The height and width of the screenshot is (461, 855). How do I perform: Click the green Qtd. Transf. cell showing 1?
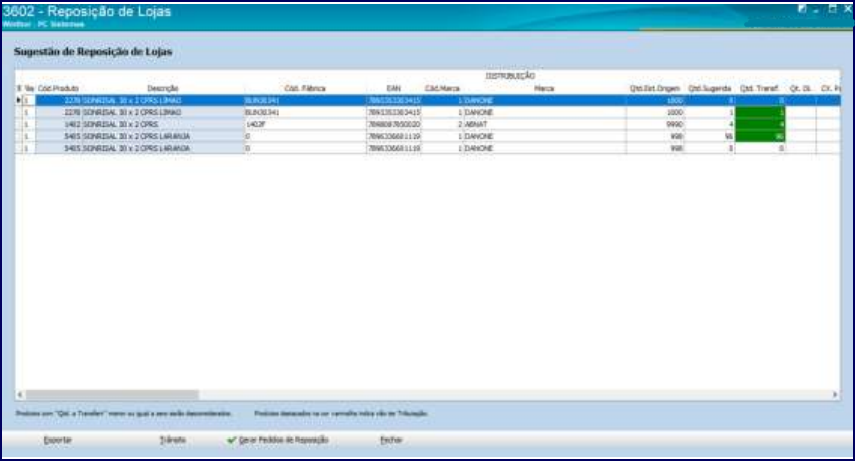click(760, 112)
